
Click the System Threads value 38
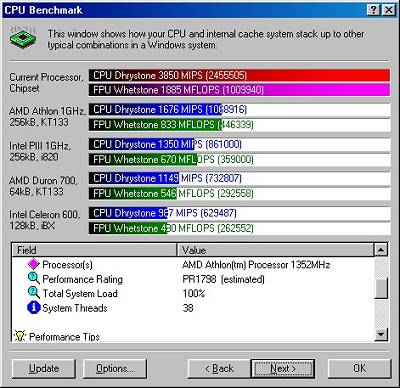click(188, 308)
